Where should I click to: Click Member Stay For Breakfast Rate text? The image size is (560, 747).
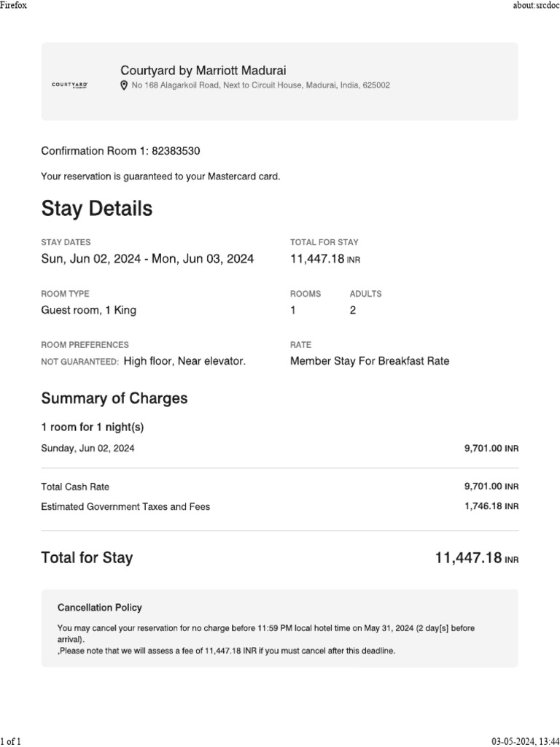(x=370, y=361)
